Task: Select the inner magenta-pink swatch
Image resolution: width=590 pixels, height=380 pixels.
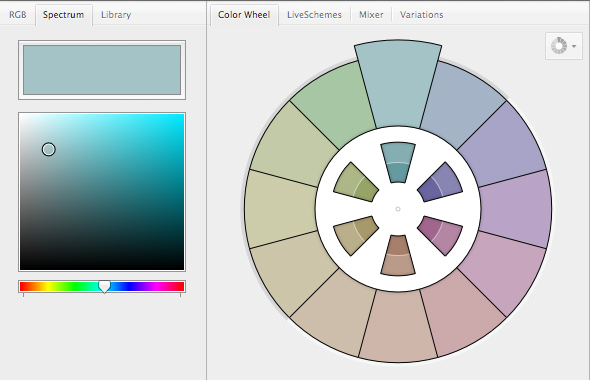Action: [439, 235]
